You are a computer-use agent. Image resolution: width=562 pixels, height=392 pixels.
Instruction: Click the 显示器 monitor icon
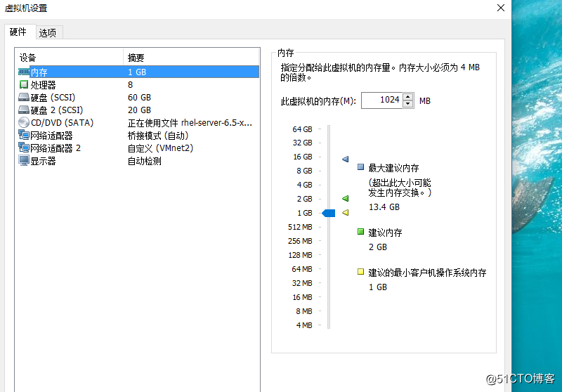click(x=24, y=161)
